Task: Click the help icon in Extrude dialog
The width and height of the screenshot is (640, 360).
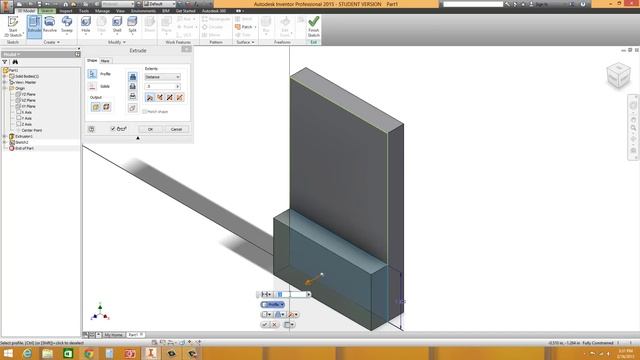Action: tap(91, 129)
